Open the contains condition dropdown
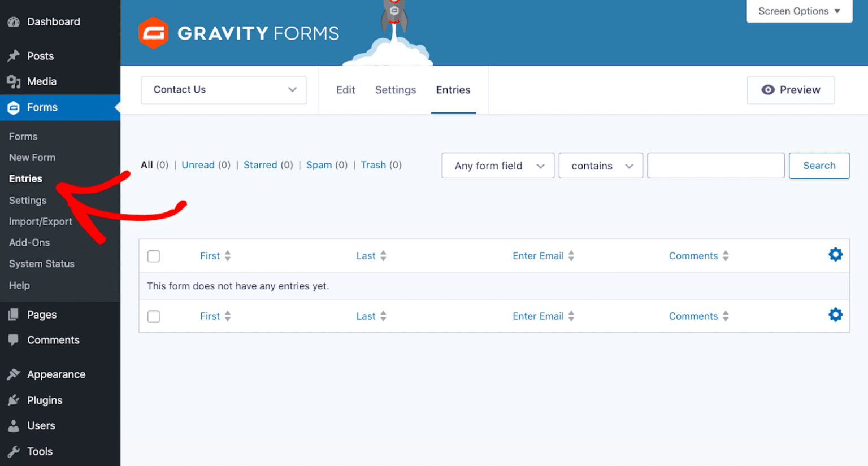This screenshot has height=466, width=868. [600, 166]
